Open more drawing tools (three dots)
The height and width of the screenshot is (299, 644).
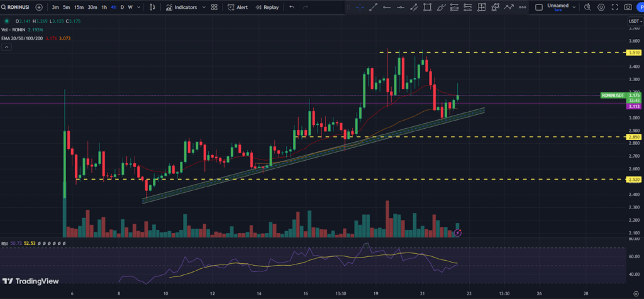point(523,7)
